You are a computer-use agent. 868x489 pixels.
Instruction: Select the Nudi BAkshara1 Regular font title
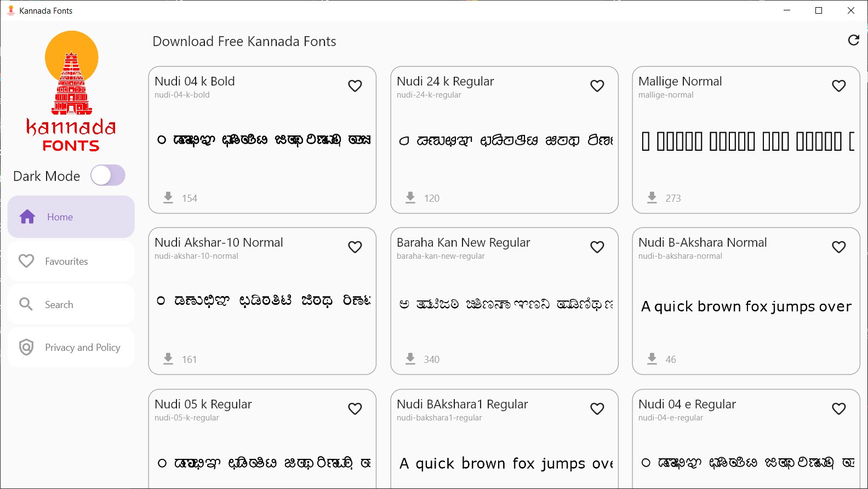[x=462, y=405]
